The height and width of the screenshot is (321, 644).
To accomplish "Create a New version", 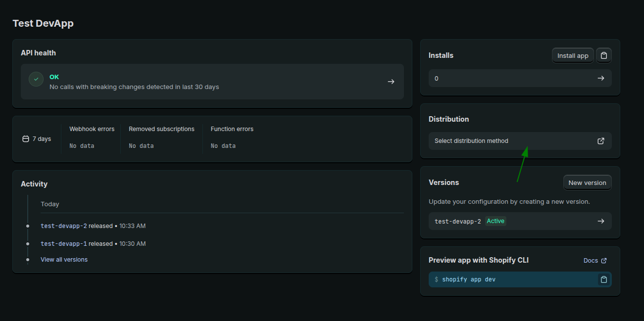I will coord(587,183).
